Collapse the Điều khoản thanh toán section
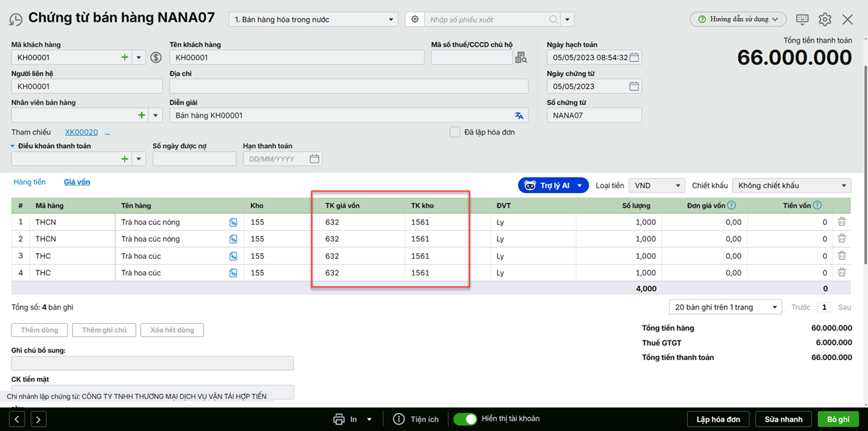The height and width of the screenshot is (431, 868). [x=13, y=146]
